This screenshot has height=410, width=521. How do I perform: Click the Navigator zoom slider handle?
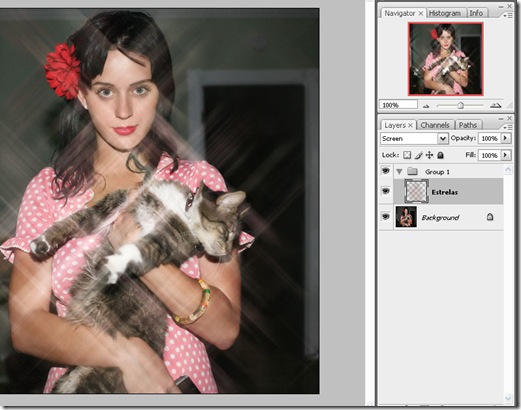click(x=460, y=105)
